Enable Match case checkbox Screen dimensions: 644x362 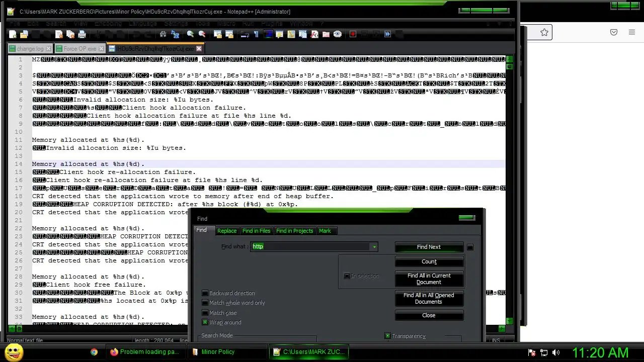click(205, 313)
